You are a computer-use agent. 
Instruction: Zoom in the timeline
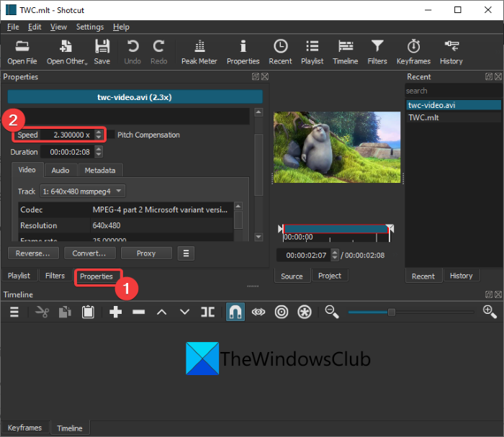490,312
